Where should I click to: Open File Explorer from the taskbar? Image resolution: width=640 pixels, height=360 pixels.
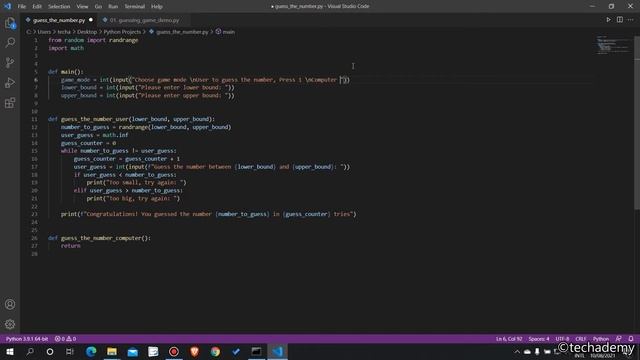coord(112,351)
